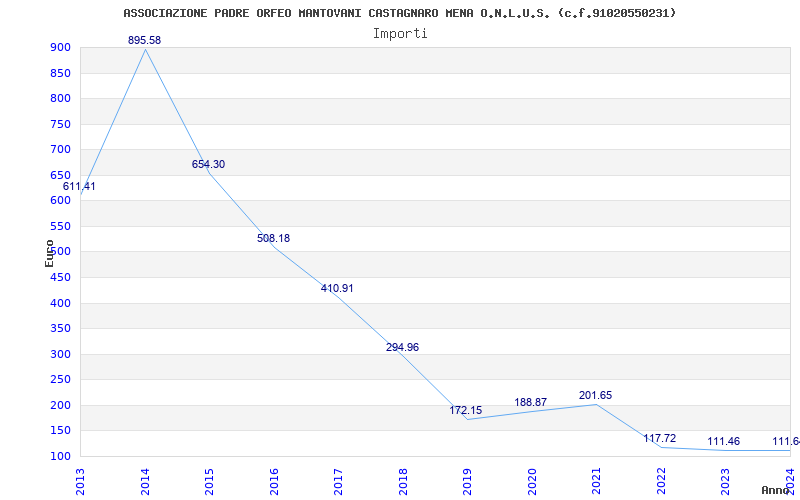Click the y-axis tick 400

coord(60,303)
